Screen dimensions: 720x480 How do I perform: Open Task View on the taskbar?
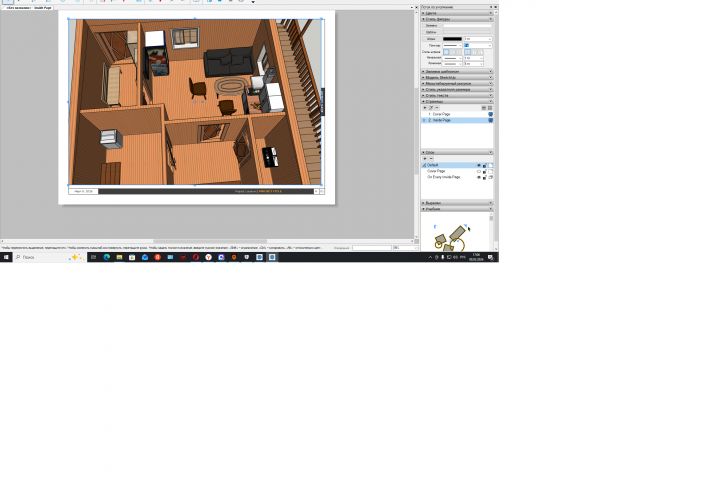click(x=93, y=257)
